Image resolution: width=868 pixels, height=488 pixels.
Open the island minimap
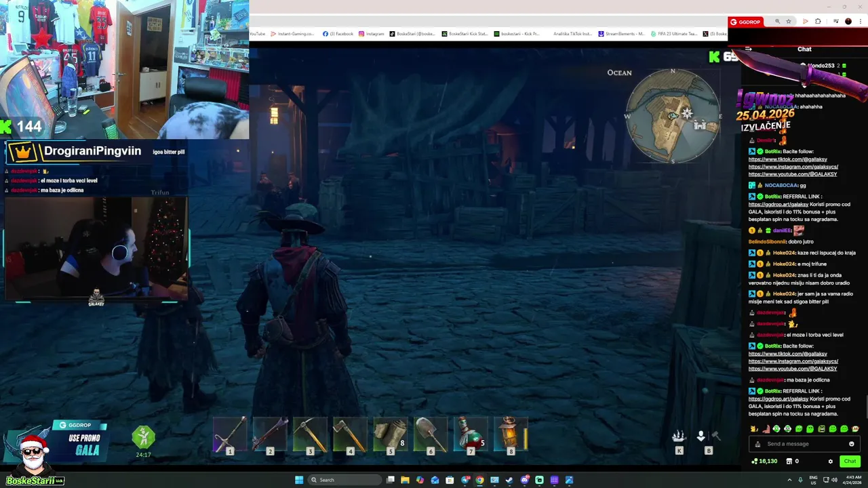click(673, 117)
